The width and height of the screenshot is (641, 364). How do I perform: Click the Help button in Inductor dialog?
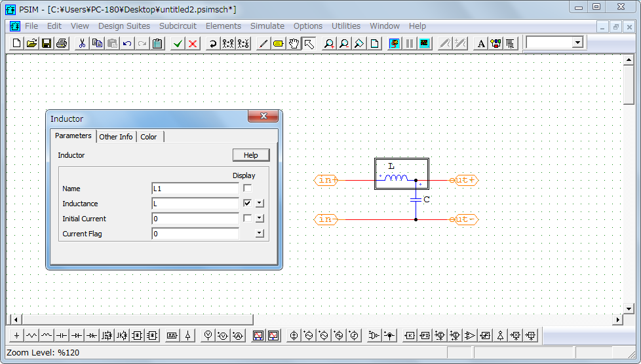tap(251, 155)
